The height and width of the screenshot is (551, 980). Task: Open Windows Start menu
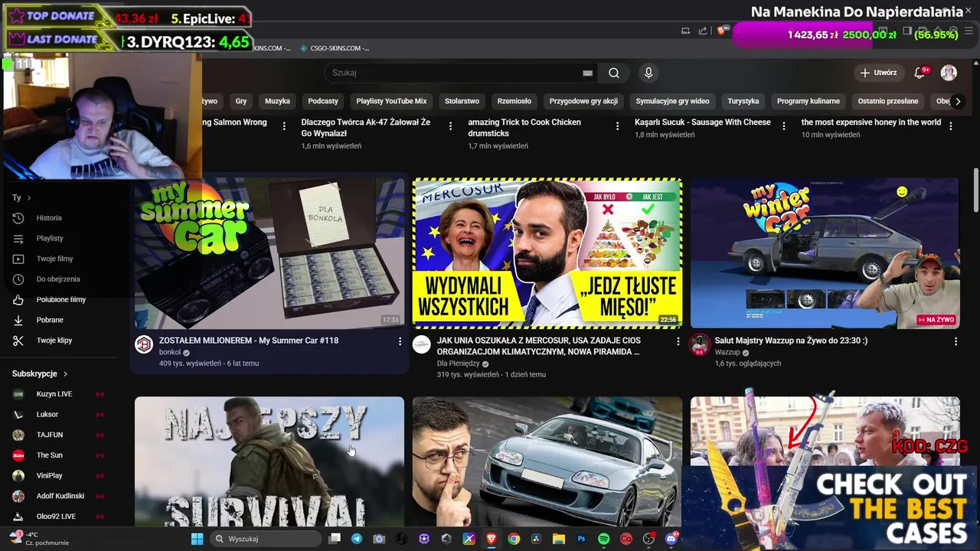tap(197, 539)
